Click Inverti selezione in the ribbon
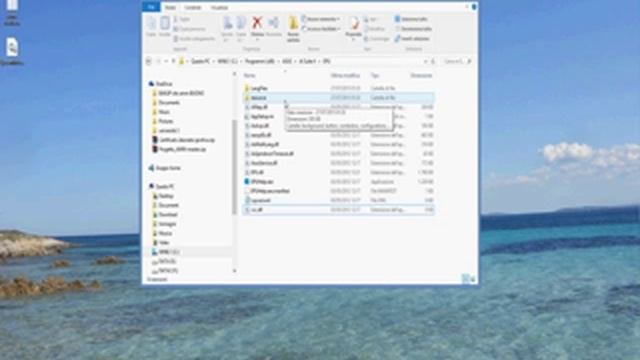640x360 pixels. [412, 39]
